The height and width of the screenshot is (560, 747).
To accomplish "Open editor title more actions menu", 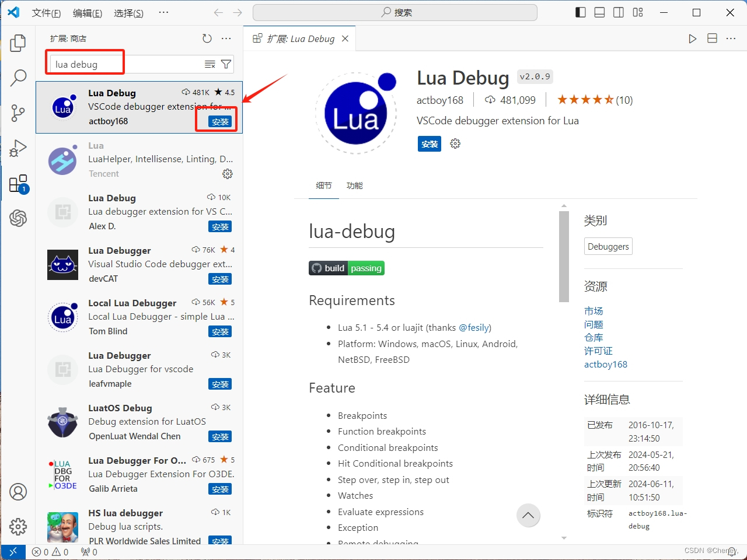I will 731,38.
